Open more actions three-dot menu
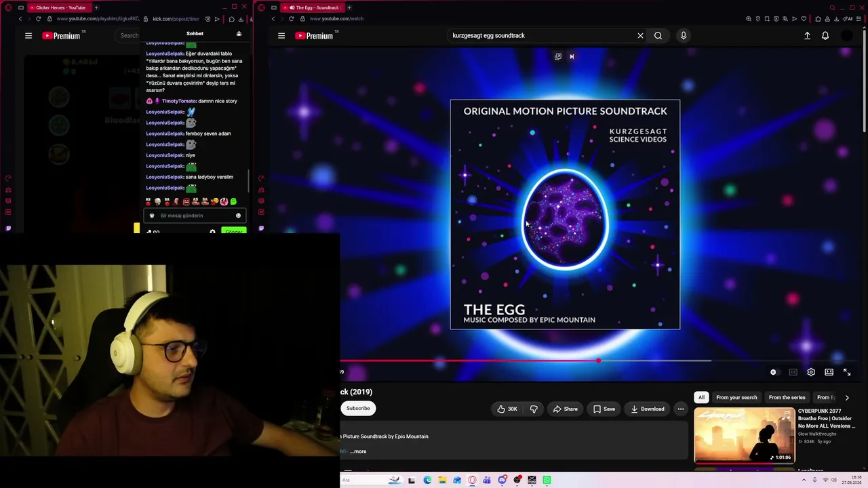 [681, 409]
